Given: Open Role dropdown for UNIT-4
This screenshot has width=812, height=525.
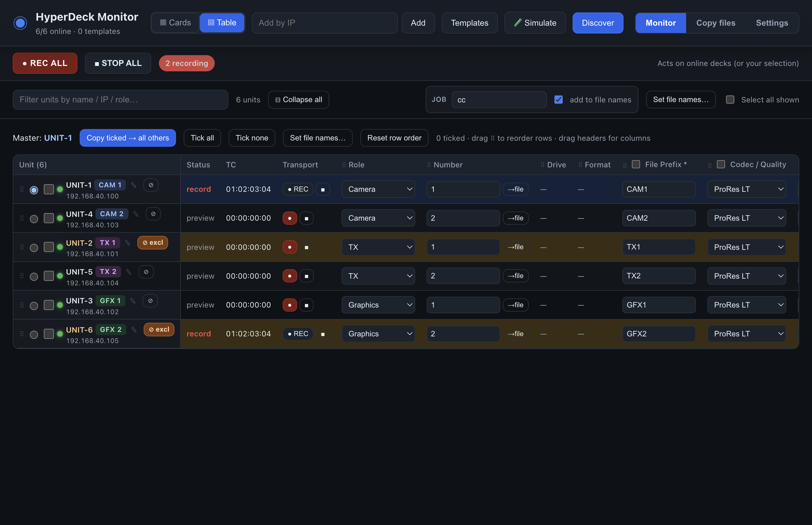Looking at the screenshot, I should (378, 218).
